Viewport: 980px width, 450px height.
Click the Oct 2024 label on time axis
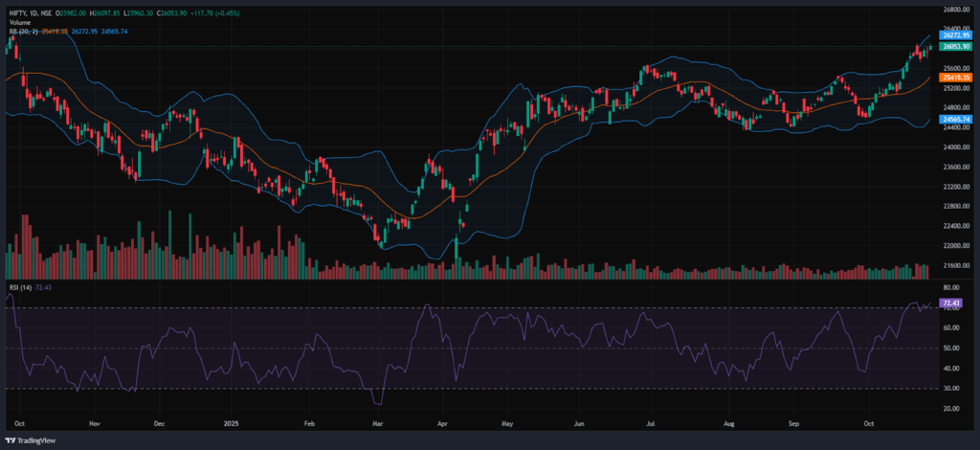20,421
